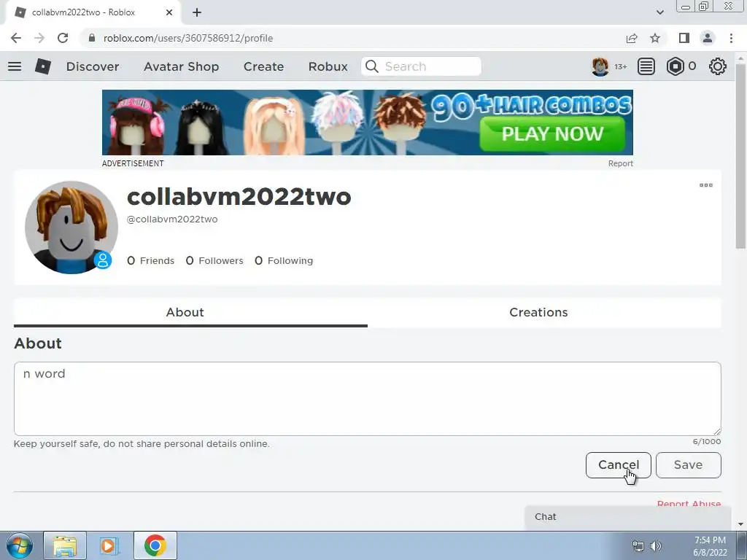
Task: Click the browser forward arrow
Action: point(39,38)
